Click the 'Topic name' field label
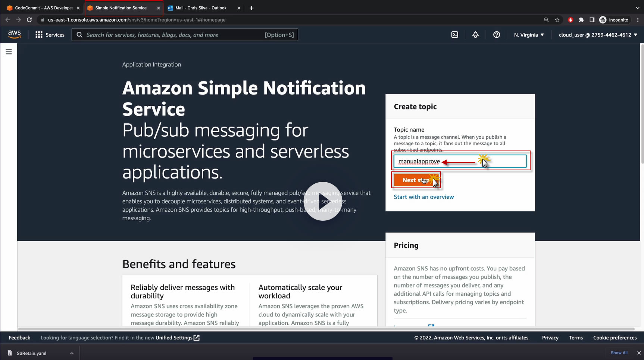Screen dimensions: 644x360 (409, 130)
